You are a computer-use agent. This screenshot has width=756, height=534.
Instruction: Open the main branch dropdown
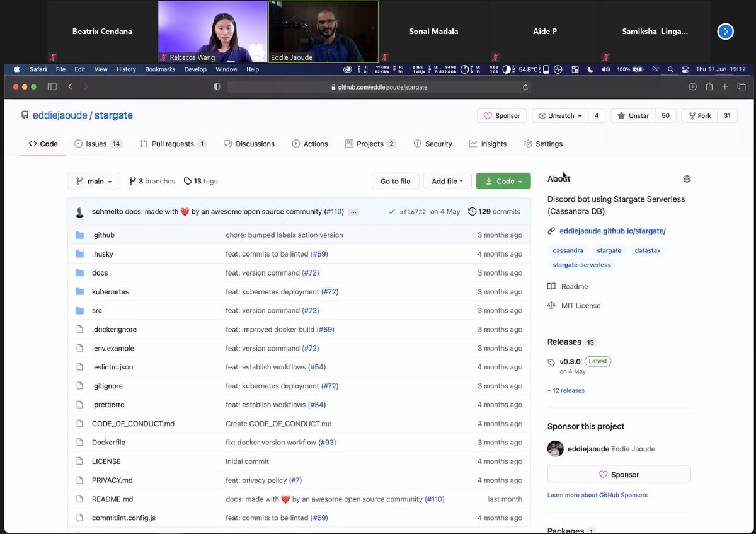click(93, 182)
